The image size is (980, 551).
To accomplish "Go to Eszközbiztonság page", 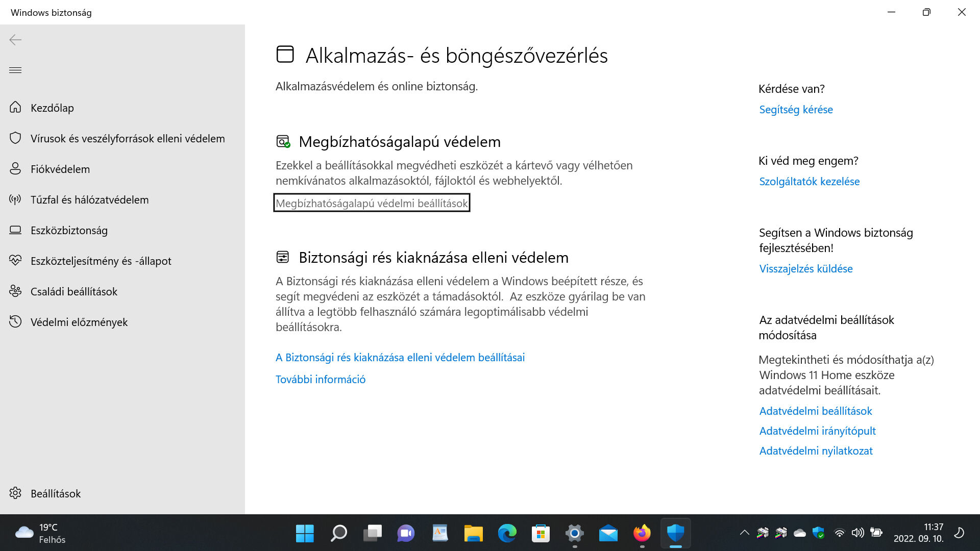I will point(69,230).
